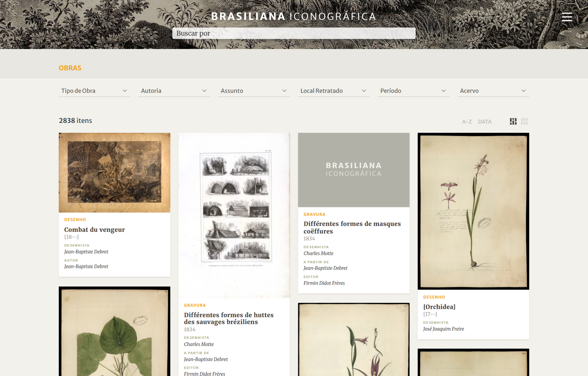Switch to masonry grid view icon
This screenshot has height=376, width=588.
pyautogui.click(x=513, y=121)
